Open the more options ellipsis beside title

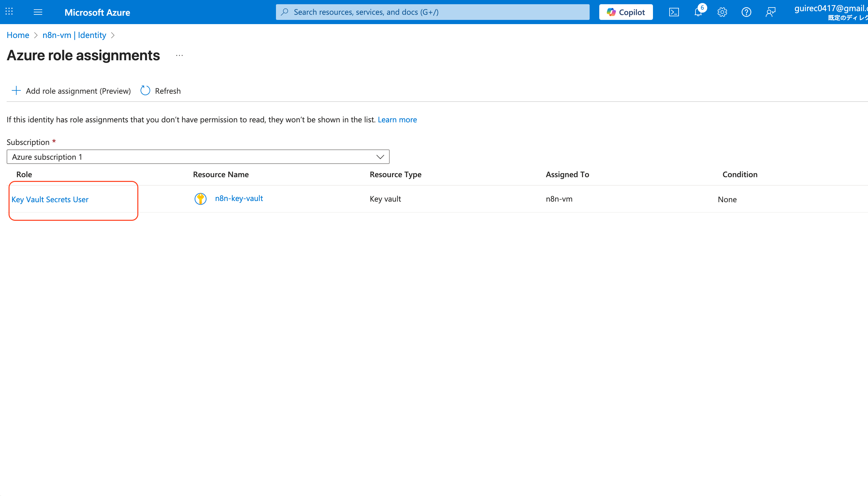(179, 55)
